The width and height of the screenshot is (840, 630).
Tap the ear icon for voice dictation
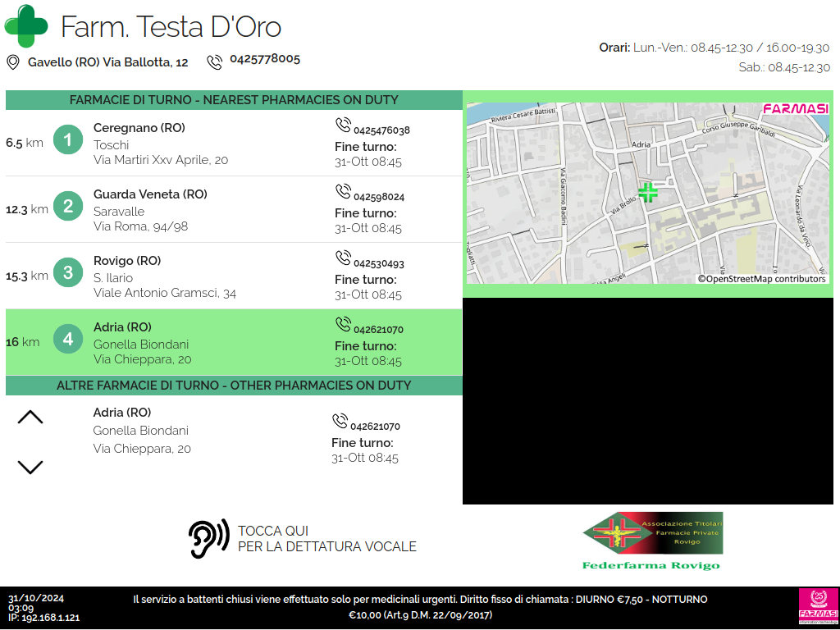[x=208, y=540]
